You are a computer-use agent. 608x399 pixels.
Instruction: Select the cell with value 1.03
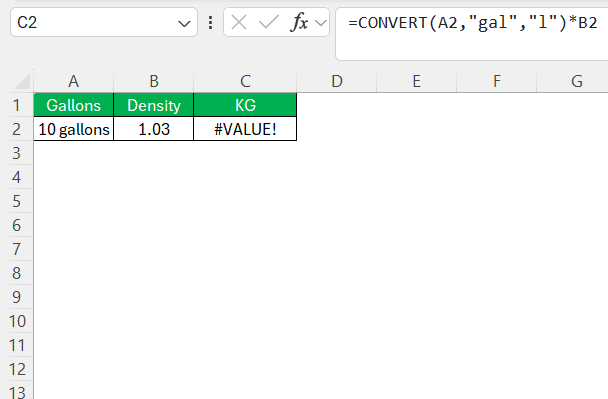(x=154, y=129)
